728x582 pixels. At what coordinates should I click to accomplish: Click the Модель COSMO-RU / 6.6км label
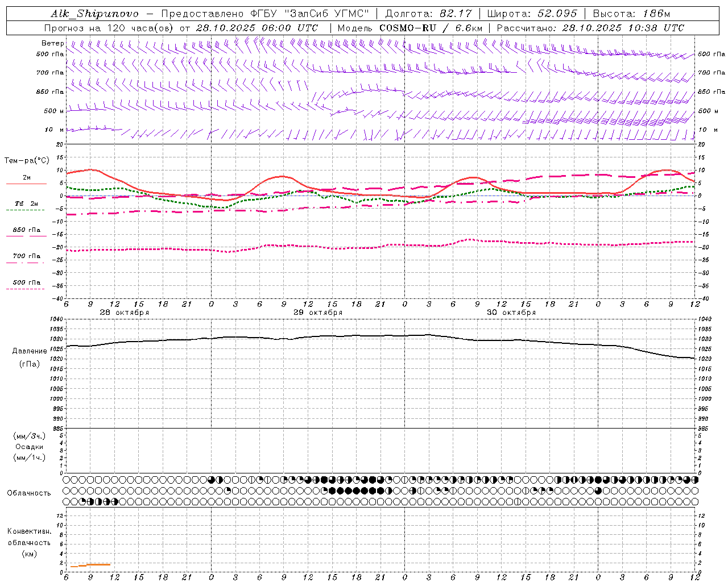click(410, 28)
